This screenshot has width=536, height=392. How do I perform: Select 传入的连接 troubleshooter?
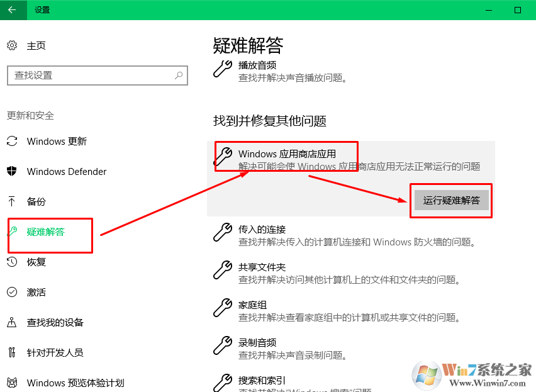tap(262, 229)
